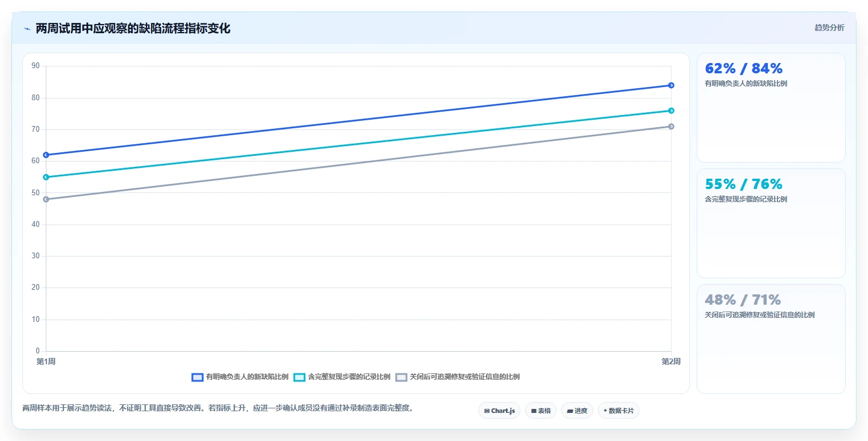
Task: Click the 进度 chip
Action: [577, 411]
